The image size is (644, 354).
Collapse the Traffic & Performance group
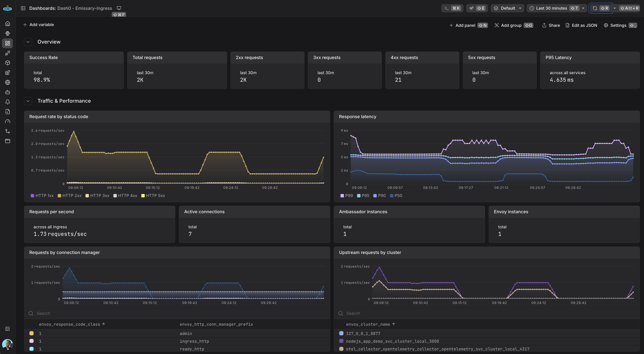28,101
